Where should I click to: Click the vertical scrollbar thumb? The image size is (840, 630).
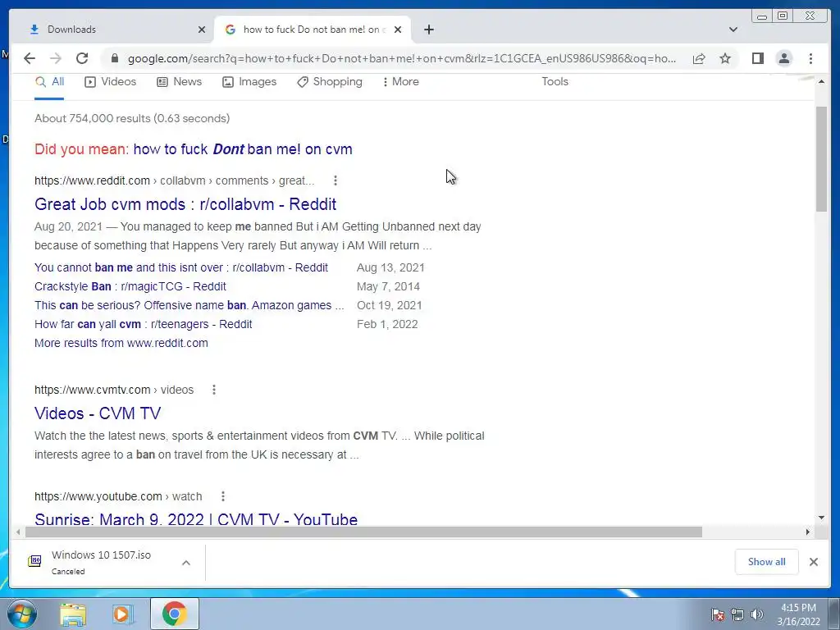pos(821,159)
